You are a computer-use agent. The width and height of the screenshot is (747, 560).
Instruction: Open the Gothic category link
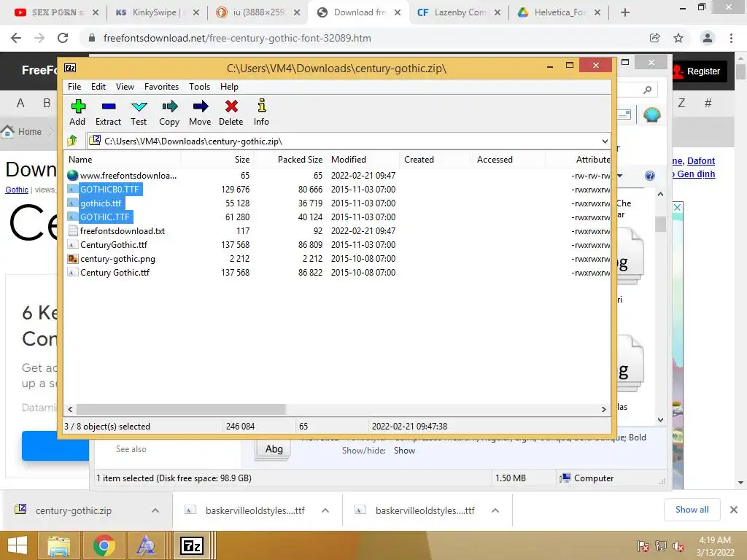click(17, 190)
